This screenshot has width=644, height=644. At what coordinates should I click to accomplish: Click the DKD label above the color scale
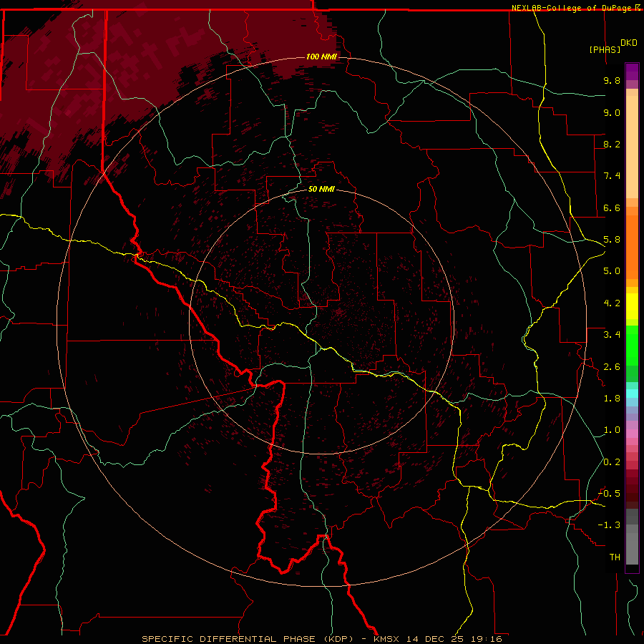(629, 43)
